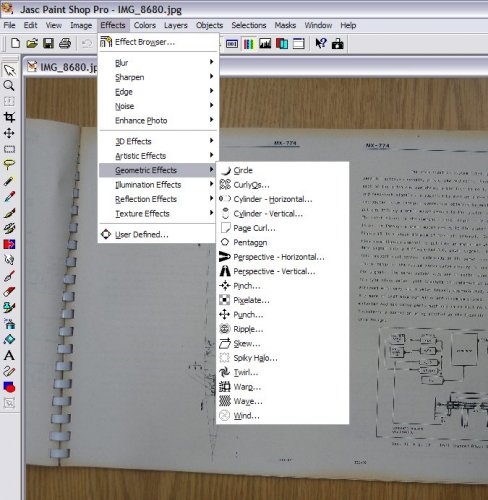Image resolution: width=488 pixels, height=500 pixels.
Task: Select the Arrow tool
Action: [x=9, y=70]
